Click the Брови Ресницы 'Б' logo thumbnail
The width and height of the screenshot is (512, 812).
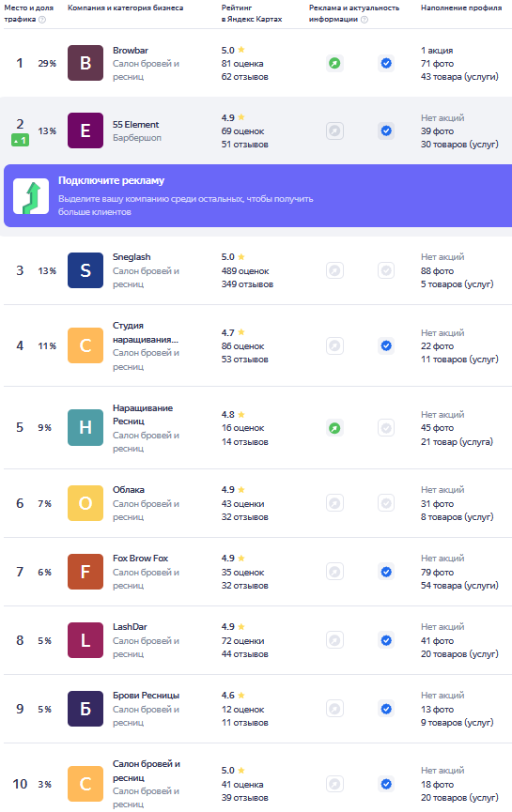[85, 709]
